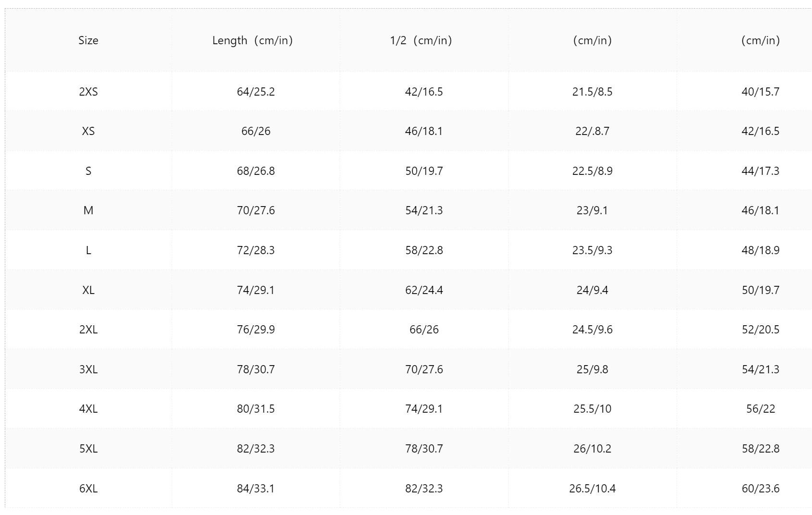812x515 pixels.
Task: Click the 64/25.2 length cell
Action: (x=256, y=92)
